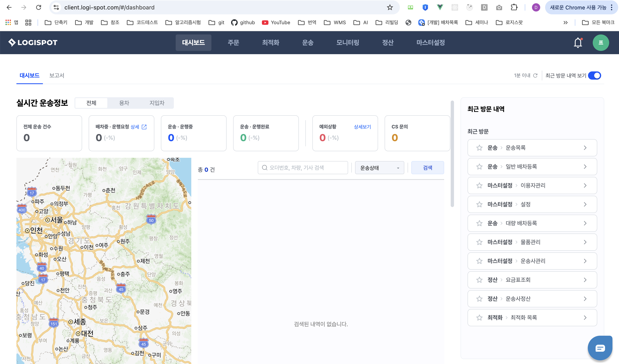
Task: Open the 운송상태 dropdown
Action: click(x=379, y=168)
